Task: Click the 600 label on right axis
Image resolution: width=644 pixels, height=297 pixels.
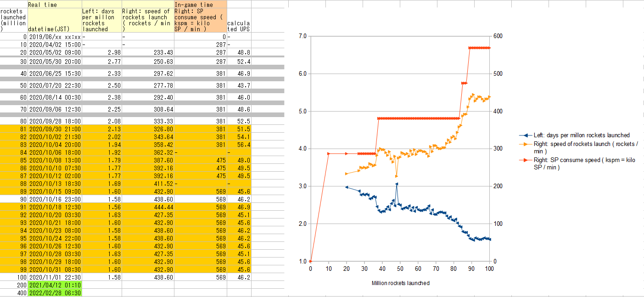Action: (498, 36)
